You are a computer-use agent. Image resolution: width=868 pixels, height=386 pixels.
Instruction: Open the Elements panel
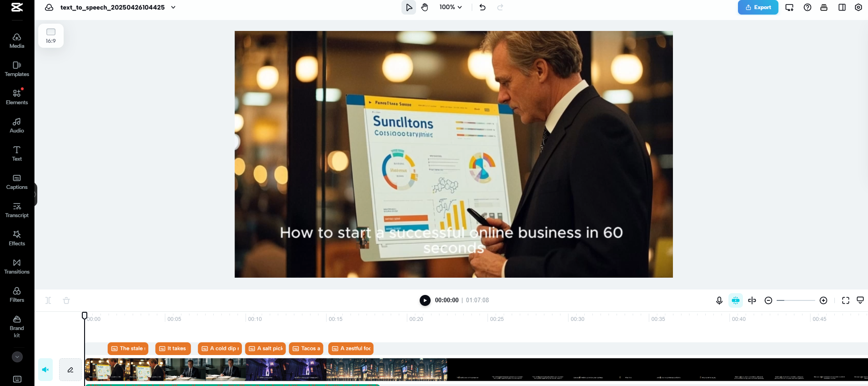click(17, 97)
